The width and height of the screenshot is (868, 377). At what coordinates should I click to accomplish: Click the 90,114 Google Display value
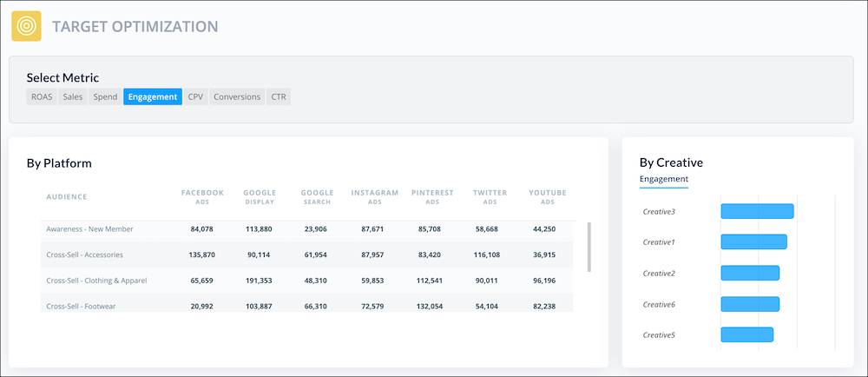click(x=259, y=255)
